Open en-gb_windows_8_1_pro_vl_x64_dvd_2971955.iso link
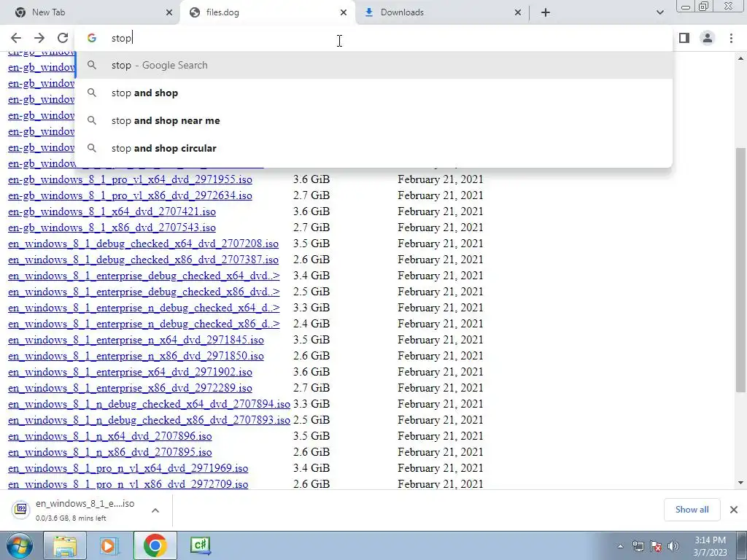The height and width of the screenshot is (560, 747). 130,179
